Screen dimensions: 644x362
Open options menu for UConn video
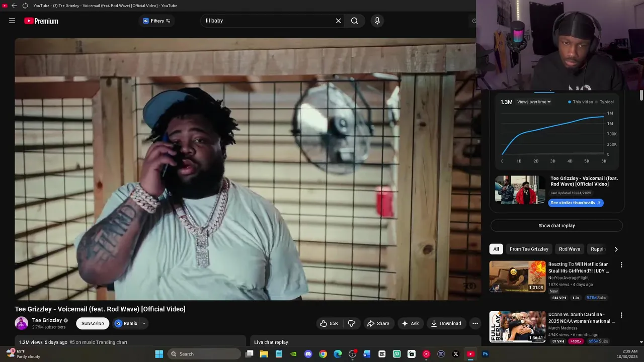(621, 315)
